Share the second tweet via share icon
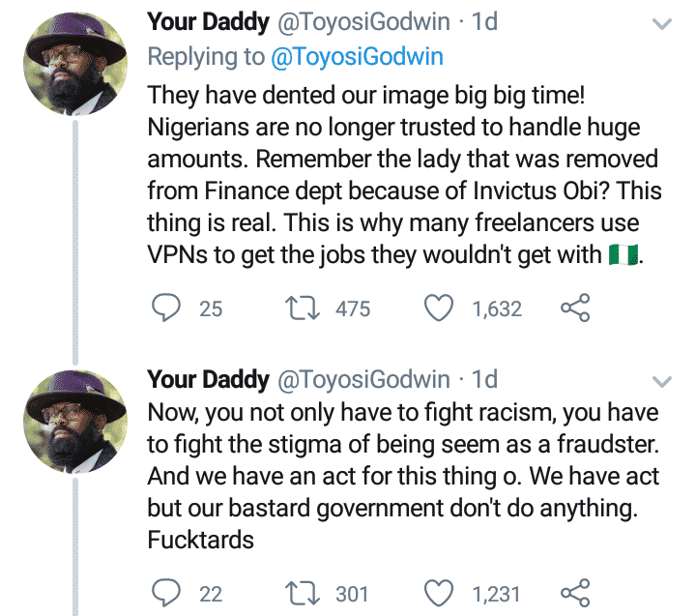Screen dimensions: 696x616 point(575,592)
